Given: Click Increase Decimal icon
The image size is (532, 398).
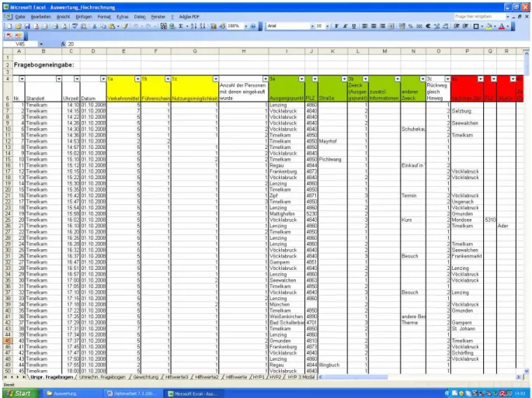Looking at the screenshot, I should (437, 26).
